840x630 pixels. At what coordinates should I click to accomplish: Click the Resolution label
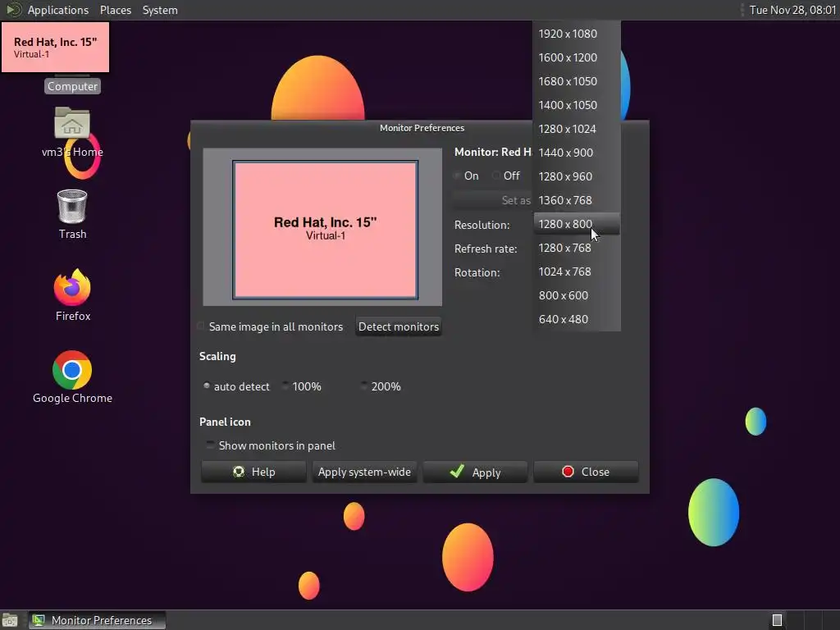(482, 225)
